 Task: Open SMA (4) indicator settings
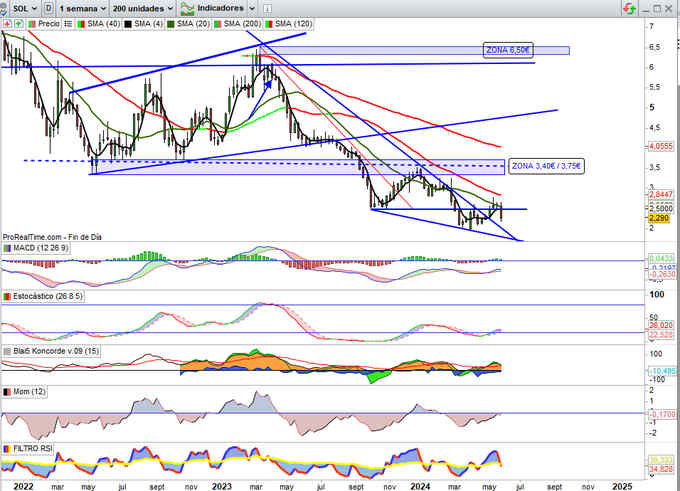coord(148,23)
